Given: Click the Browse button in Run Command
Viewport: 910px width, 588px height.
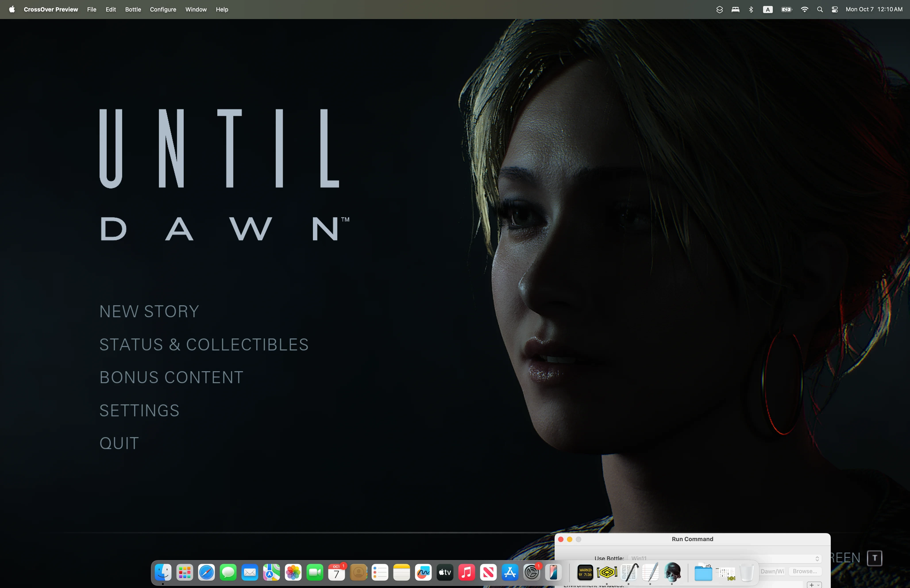Looking at the screenshot, I should (x=805, y=571).
